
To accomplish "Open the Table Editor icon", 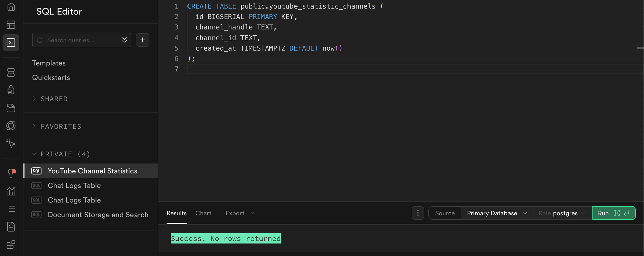I will pyautogui.click(x=11, y=25).
